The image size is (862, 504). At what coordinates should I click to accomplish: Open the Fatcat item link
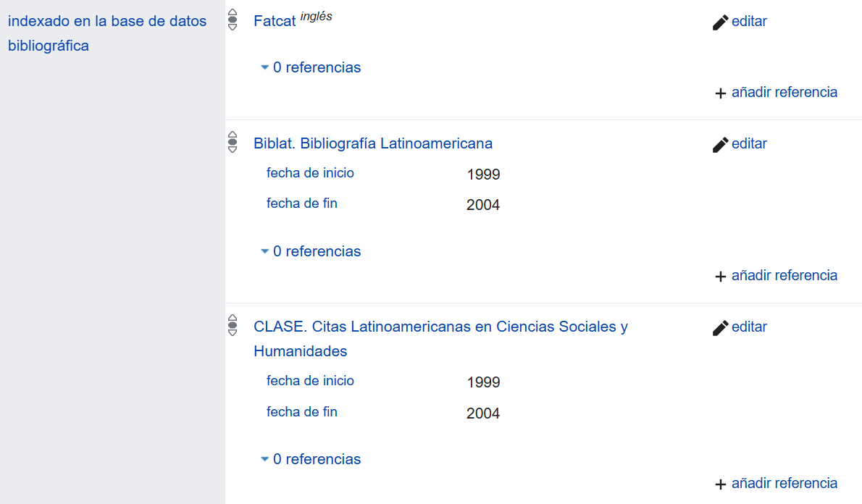(275, 21)
